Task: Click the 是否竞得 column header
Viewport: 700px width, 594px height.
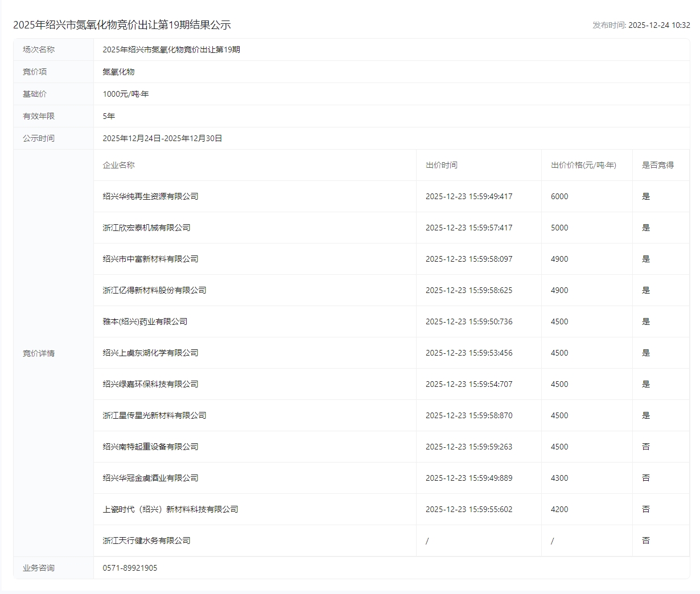Action: click(657, 165)
